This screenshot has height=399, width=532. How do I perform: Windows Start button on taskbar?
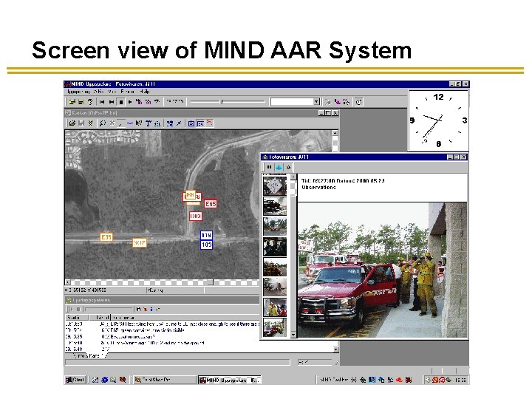pyautogui.click(x=75, y=380)
